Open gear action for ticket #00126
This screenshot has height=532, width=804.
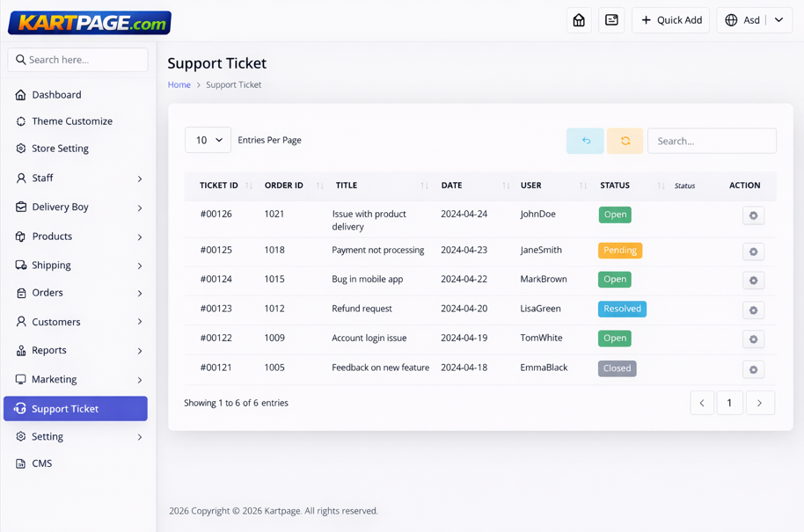coord(753,215)
